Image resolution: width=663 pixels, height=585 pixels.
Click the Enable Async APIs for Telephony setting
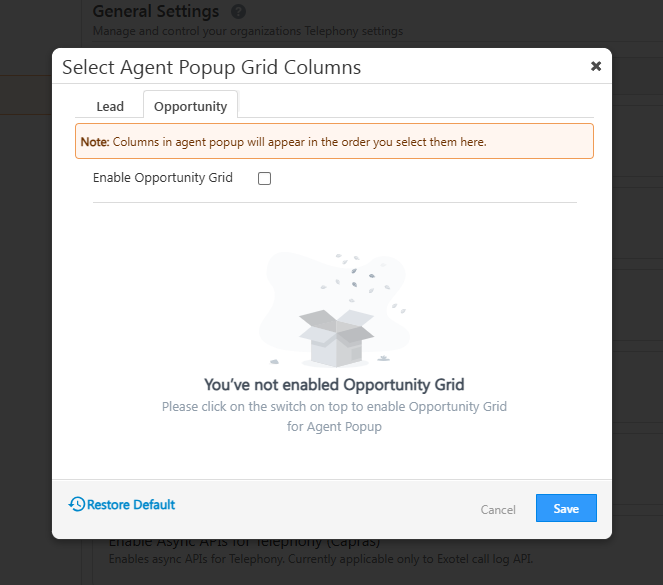(x=244, y=544)
